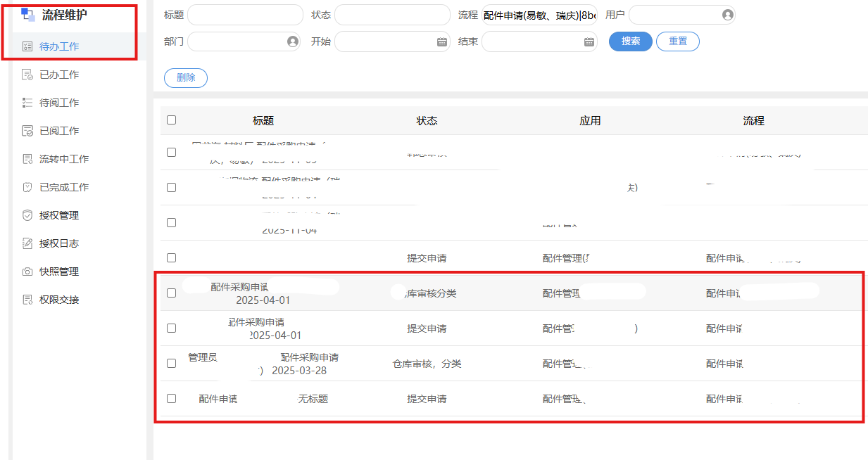
Task: Click the 状态 column header
Action: [x=427, y=121]
